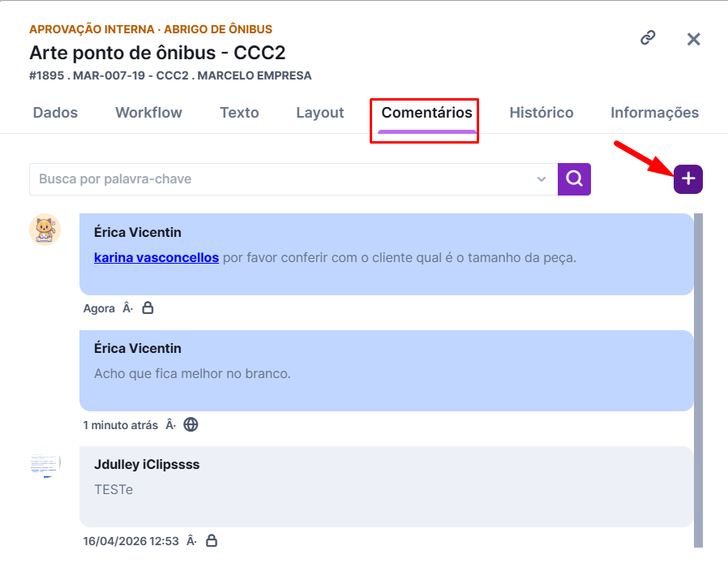The height and width of the screenshot is (576, 728).
Task: Click globe icon under 1 minuto atrás
Action: 191,424
